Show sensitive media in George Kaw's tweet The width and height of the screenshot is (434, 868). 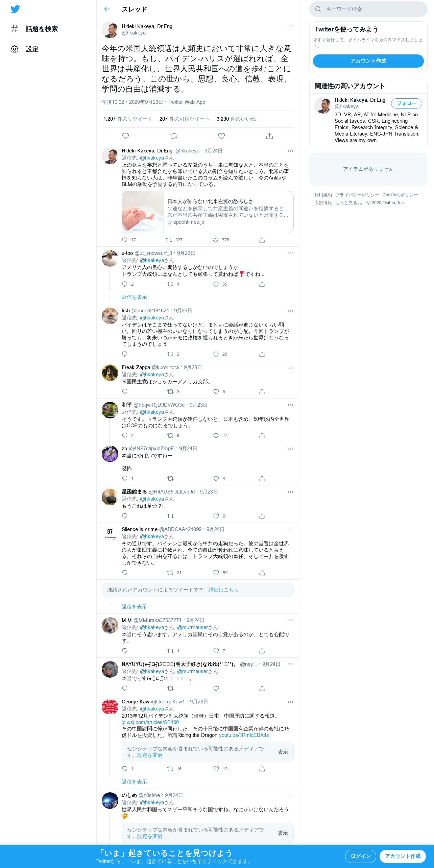click(283, 752)
